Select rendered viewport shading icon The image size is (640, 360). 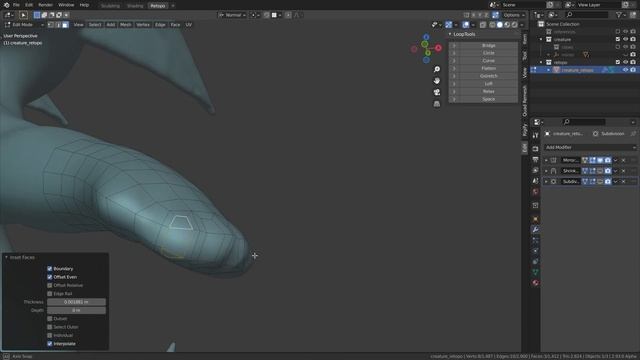(x=514, y=25)
